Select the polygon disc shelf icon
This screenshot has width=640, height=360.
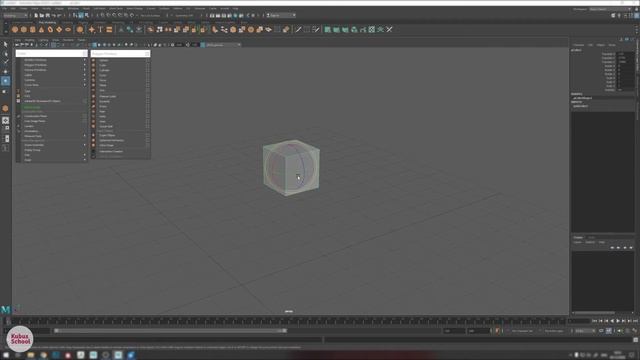tap(68, 29)
